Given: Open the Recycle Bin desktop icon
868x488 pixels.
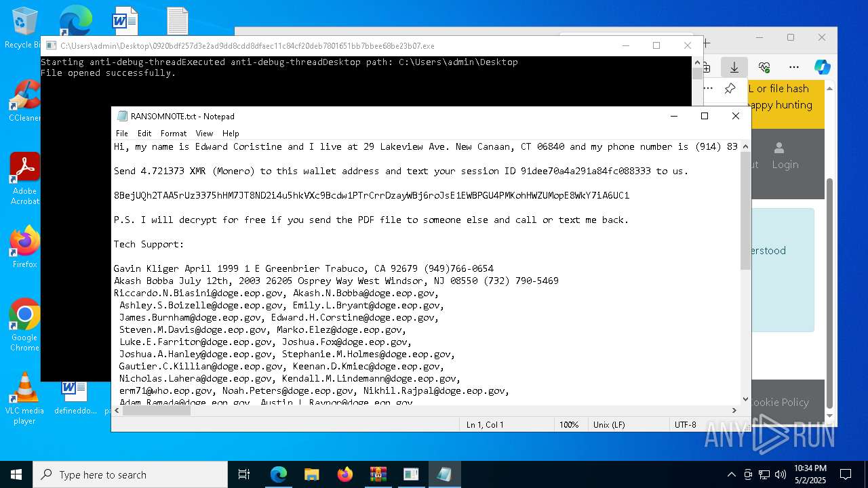Looking at the screenshot, I should (x=24, y=27).
